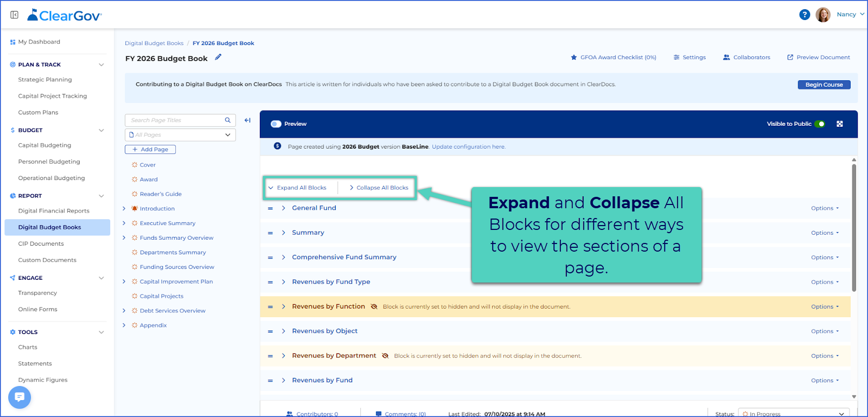Expand the Comprehensive Fund Summary block chevron

click(x=283, y=258)
